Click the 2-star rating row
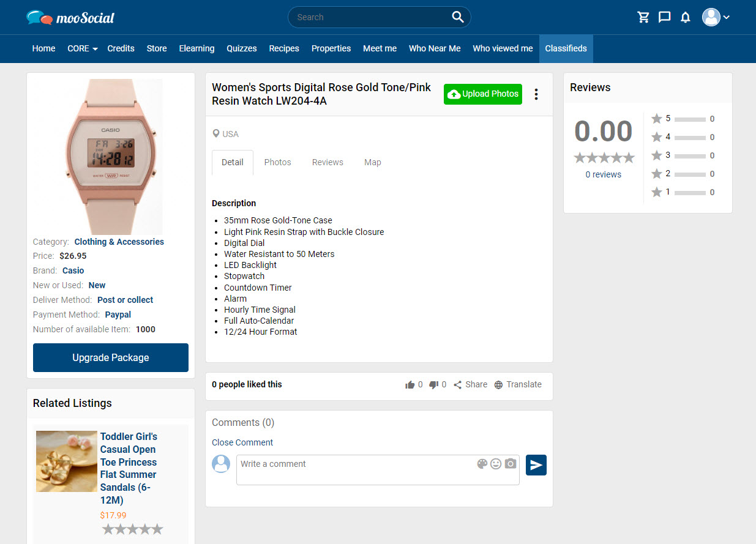Image resolution: width=756 pixels, height=544 pixels. point(683,174)
